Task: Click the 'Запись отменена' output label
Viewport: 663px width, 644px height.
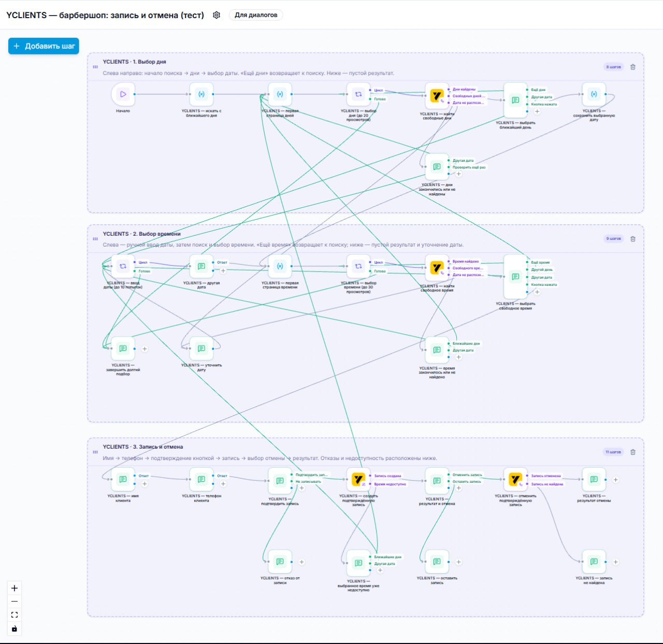Action: (546, 476)
